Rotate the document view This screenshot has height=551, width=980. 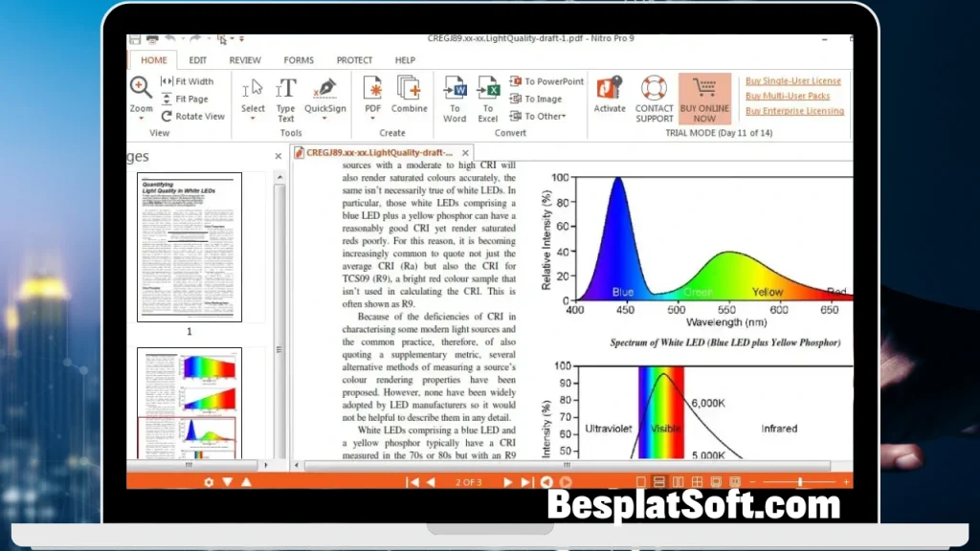coord(196,117)
